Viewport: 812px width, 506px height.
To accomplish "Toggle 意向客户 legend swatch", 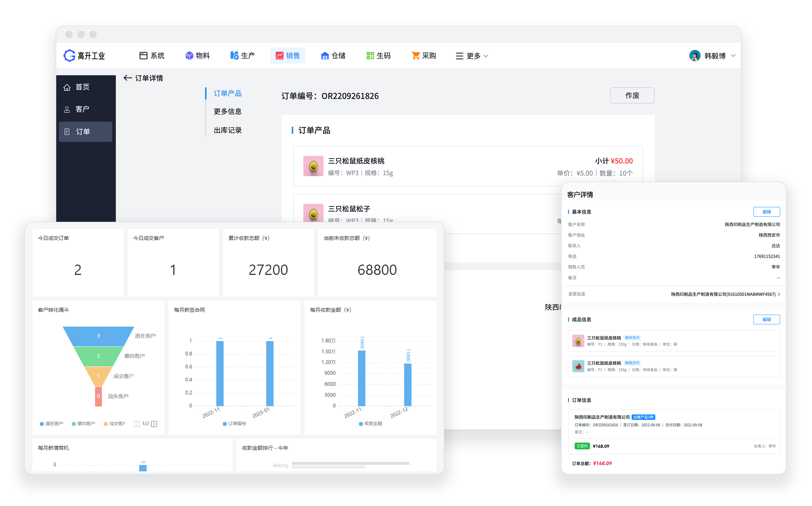I will pos(74,424).
